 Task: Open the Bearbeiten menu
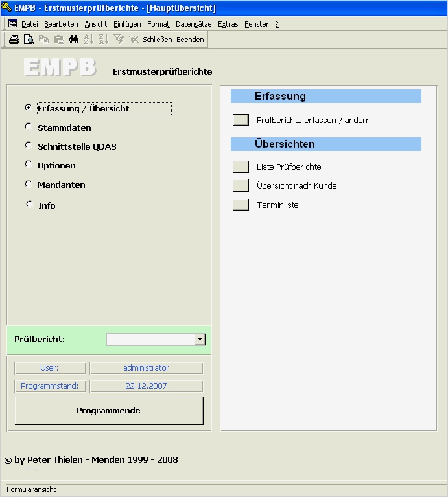coord(61,24)
